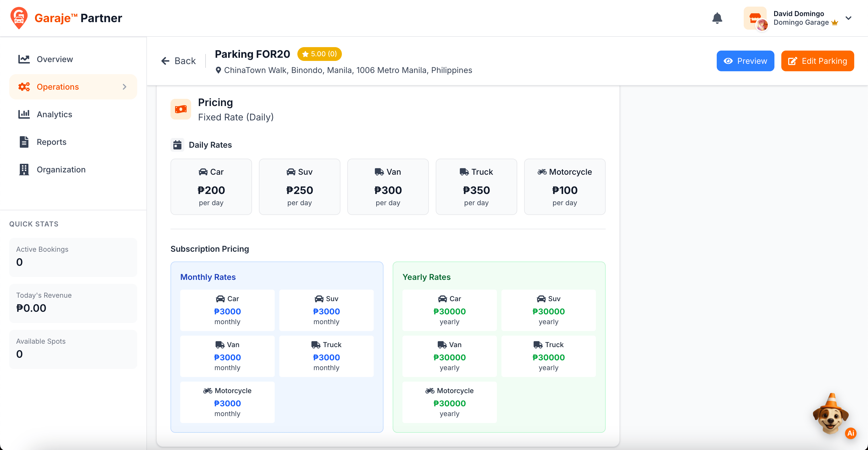Open Analytics in the sidebar
This screenshot has height=450, width=868.
[54, 114]
